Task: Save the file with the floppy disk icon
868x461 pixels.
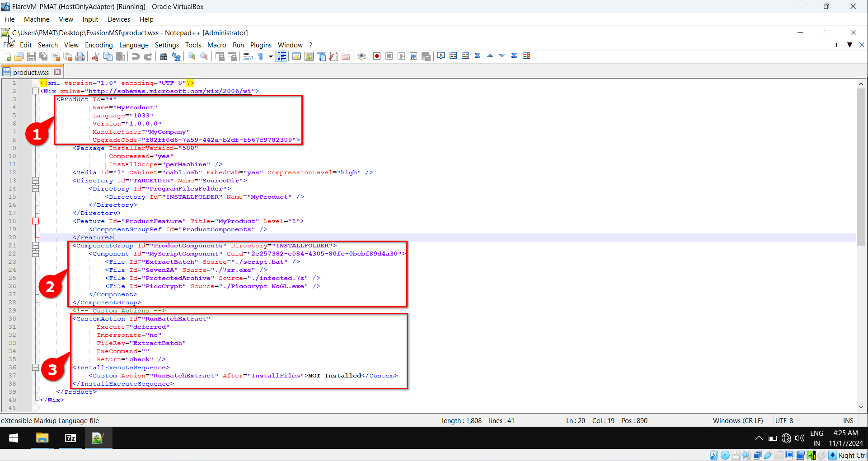Action: click(31, 56)
